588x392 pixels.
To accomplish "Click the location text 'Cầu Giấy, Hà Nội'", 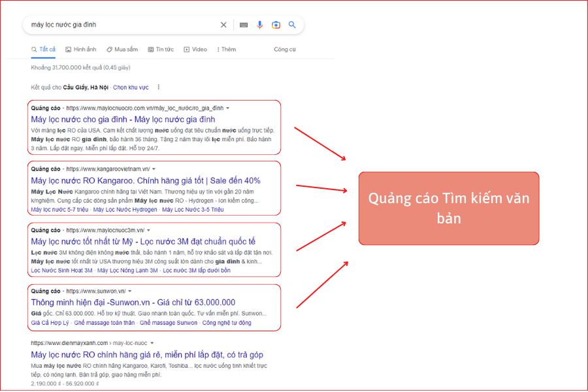I will pyautogui.click(x=86, y=88).
